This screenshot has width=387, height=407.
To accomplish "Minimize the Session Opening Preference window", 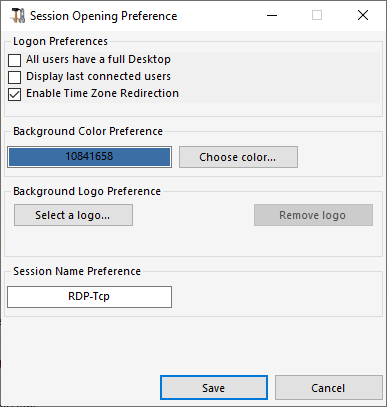I will coord(272,15).
